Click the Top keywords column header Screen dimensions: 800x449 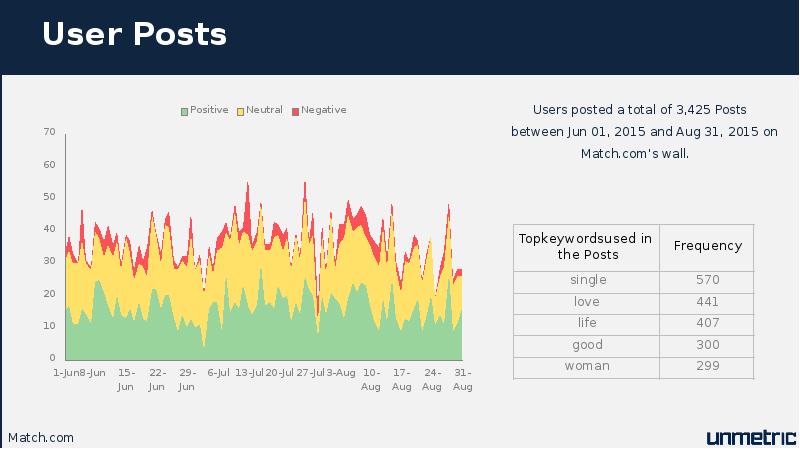pos(586,247)
